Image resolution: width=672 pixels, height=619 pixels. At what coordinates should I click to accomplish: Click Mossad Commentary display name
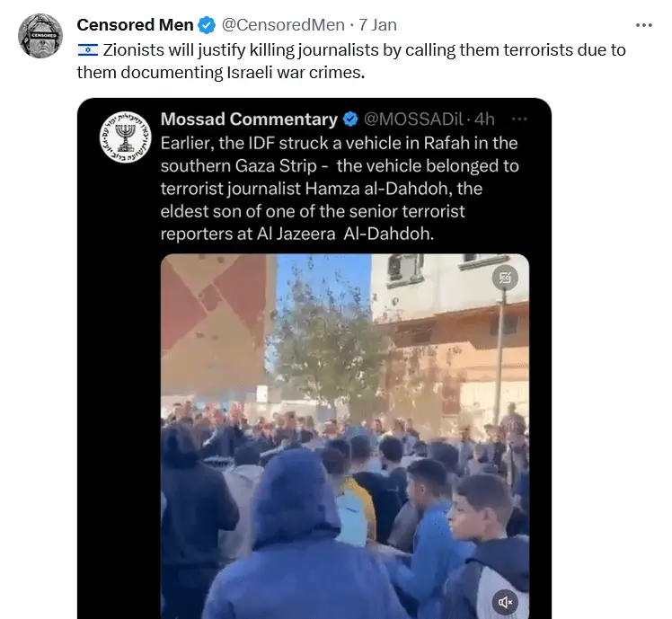(x=249, y=119)
